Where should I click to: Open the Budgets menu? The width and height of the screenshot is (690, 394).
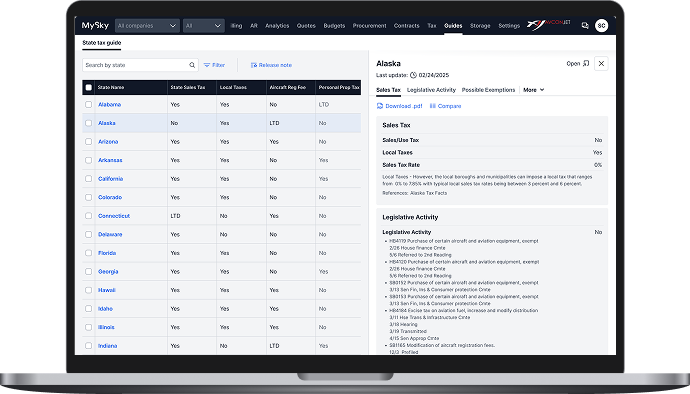click(334, 26)
